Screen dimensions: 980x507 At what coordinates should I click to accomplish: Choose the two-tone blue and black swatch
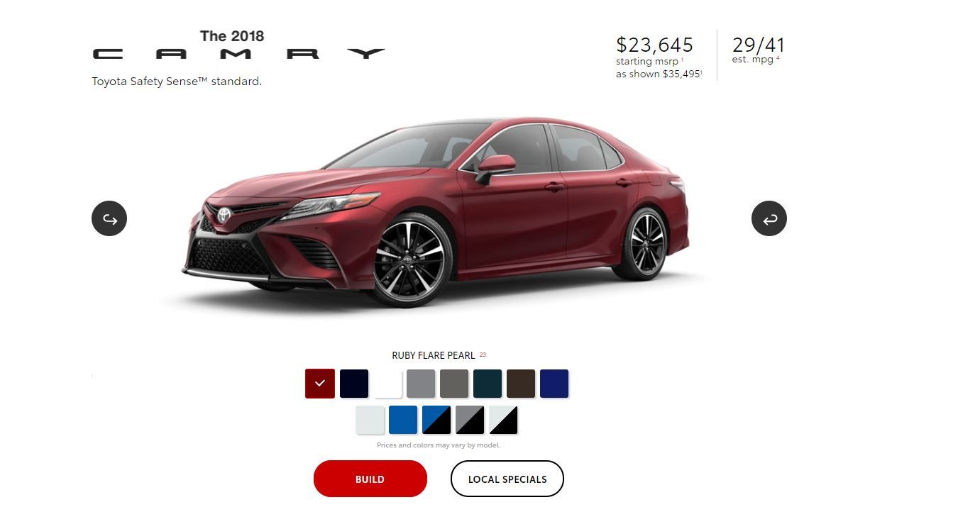click(x=436, y=420)
